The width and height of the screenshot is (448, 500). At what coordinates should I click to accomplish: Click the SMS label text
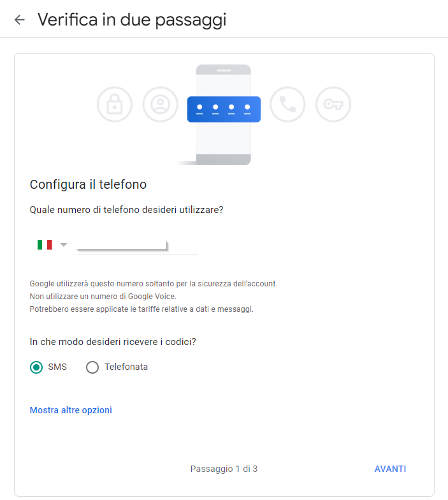click(x=57, y=367)
